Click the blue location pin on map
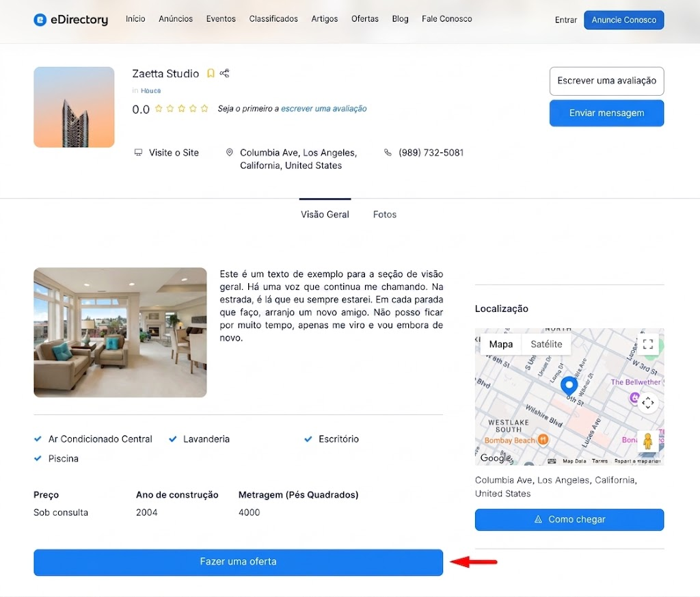The image size is (700, 597). (x=569, y=386)
